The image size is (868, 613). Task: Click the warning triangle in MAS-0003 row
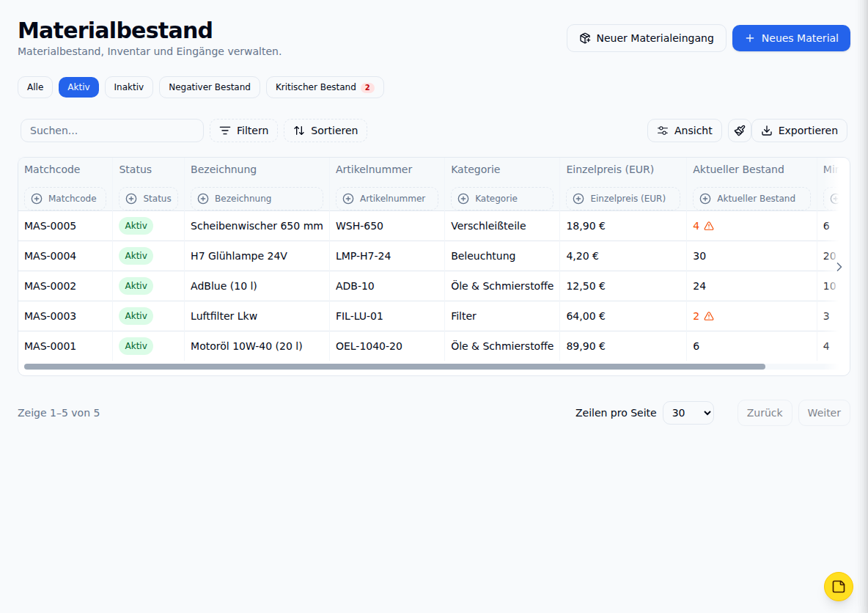click(709, 316)
